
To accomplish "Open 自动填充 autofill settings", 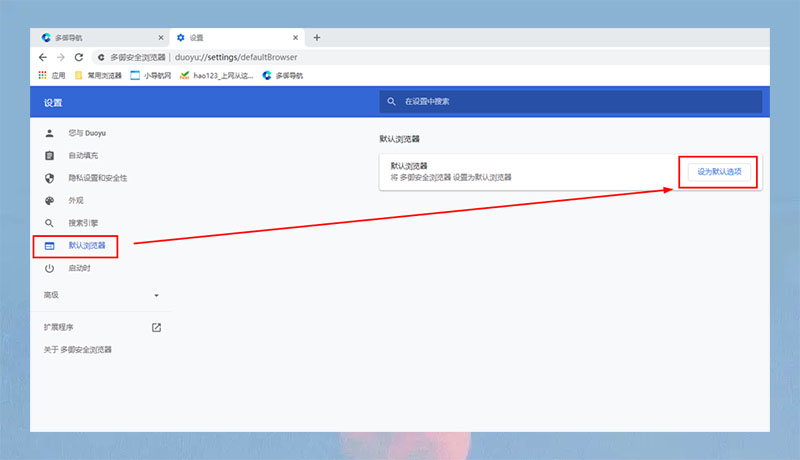I will pos(83,156).
